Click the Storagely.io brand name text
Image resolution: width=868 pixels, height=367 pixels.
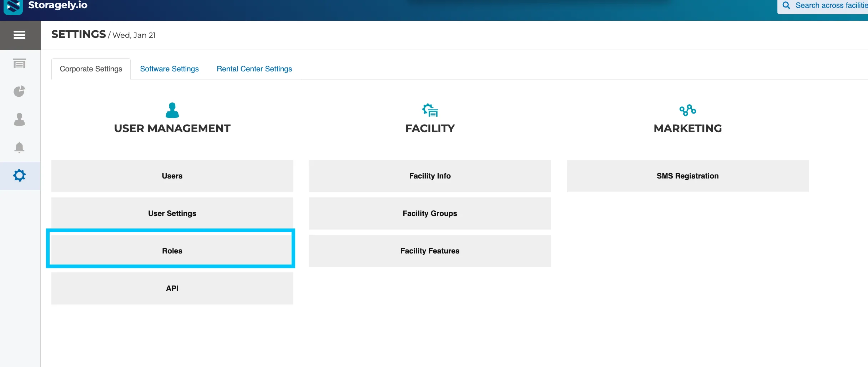click(x=58, y=5)
